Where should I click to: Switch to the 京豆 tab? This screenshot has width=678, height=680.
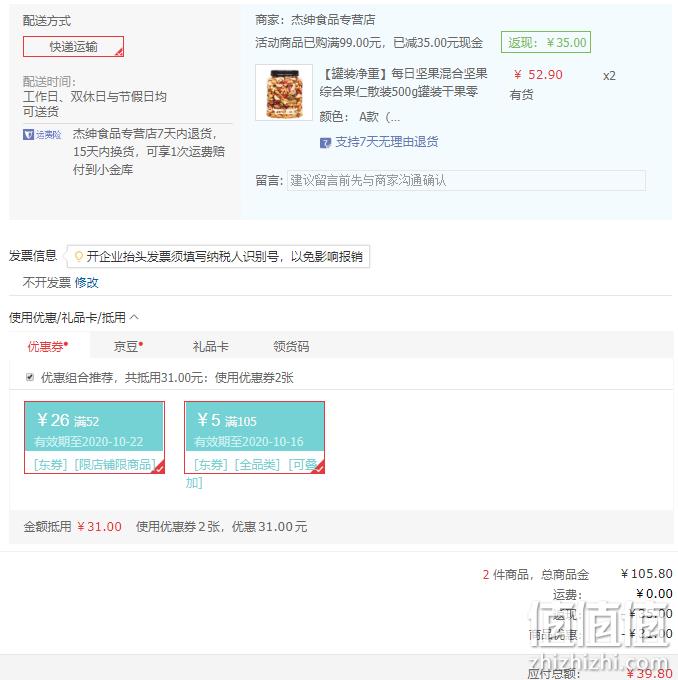(128, 346)
